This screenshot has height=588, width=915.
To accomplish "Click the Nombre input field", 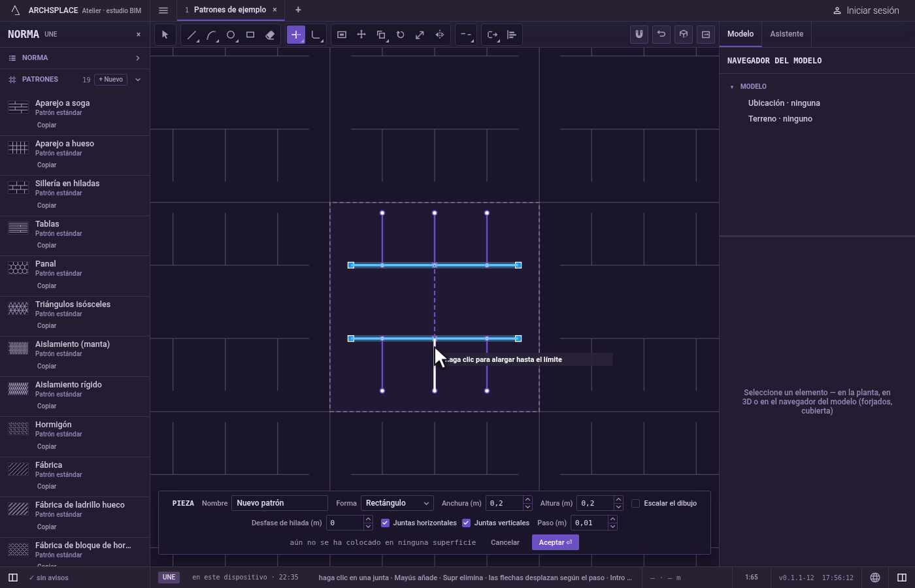I will (279, 503).
